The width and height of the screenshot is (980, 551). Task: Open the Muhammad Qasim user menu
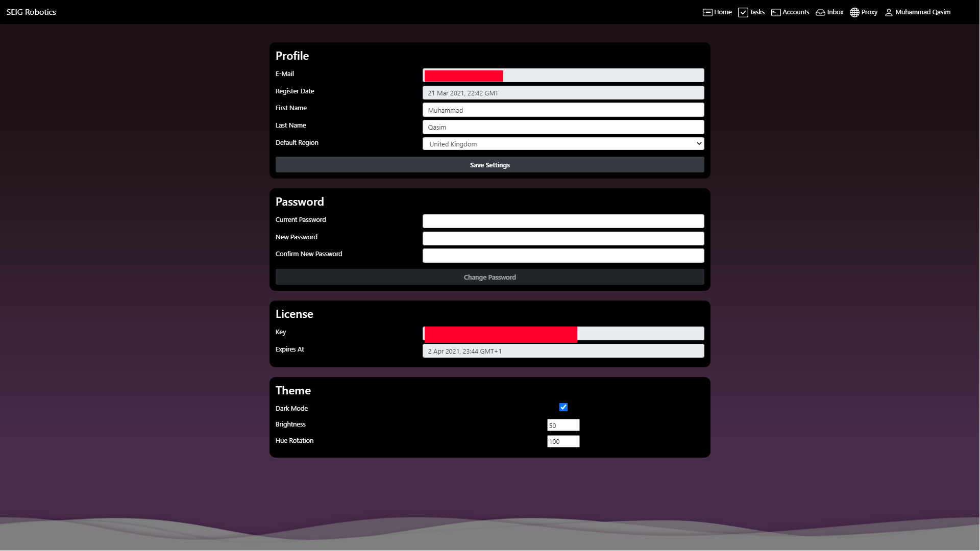[922, 12]
